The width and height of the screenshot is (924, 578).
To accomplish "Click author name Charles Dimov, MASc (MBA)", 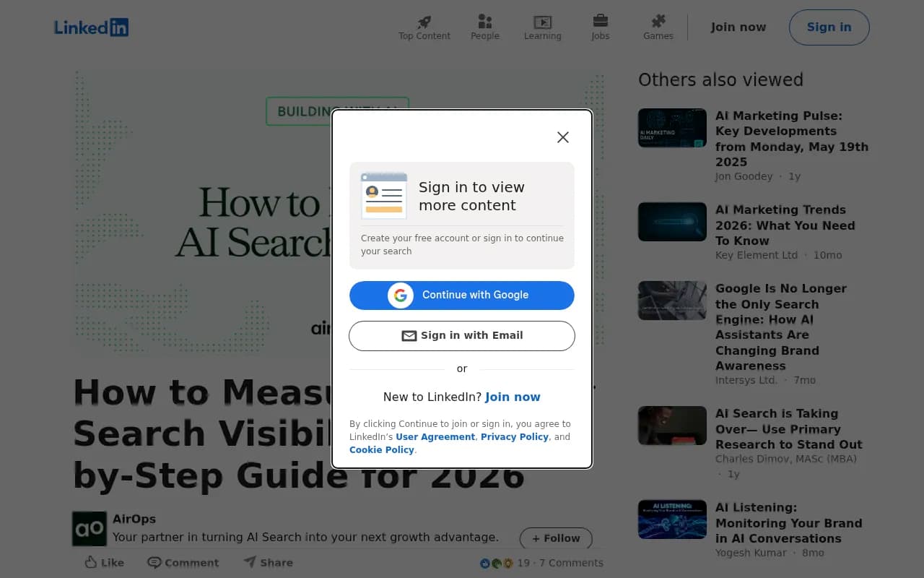I will [x=786, y=459].
